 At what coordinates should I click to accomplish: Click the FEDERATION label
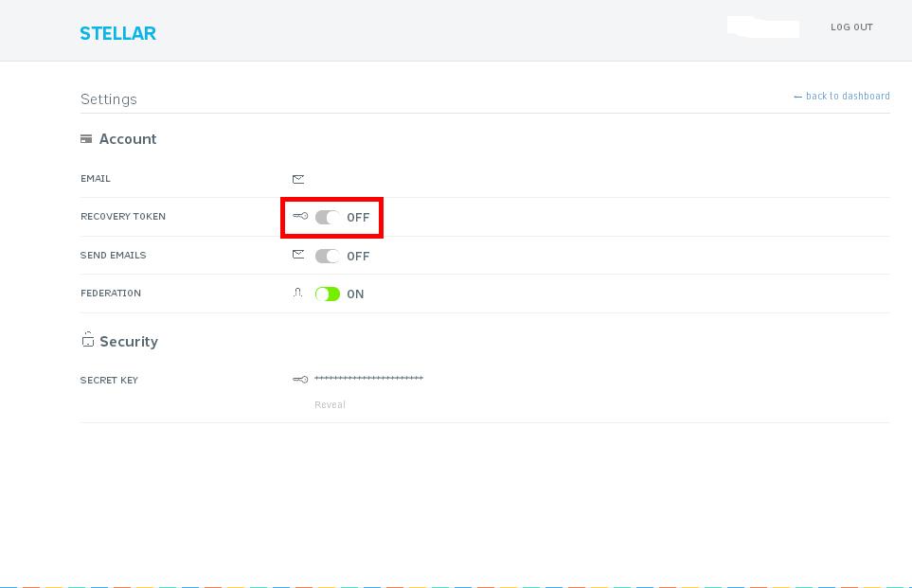coord(111,294)
